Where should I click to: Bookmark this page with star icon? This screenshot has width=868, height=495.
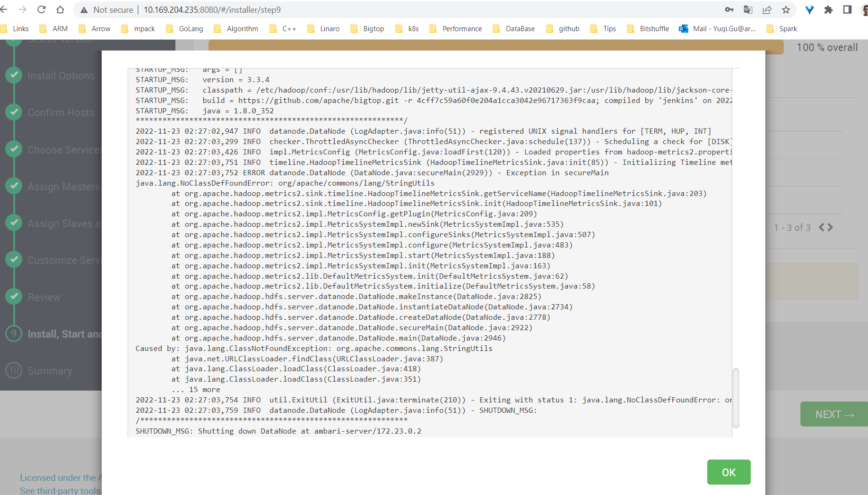[x=786, y=9]
